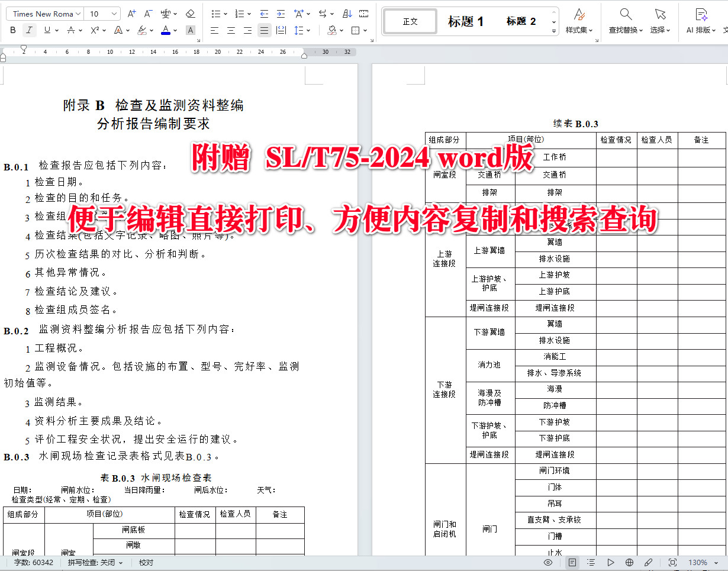Select the highlight pen icon
The width and height of the screenshot is (728, 571).
click(142, 30)
